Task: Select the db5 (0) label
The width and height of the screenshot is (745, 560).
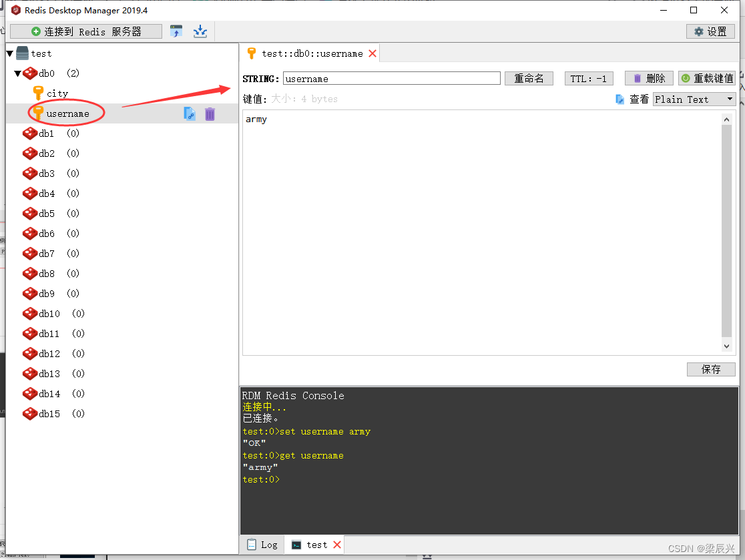Action: pos(59,214)
